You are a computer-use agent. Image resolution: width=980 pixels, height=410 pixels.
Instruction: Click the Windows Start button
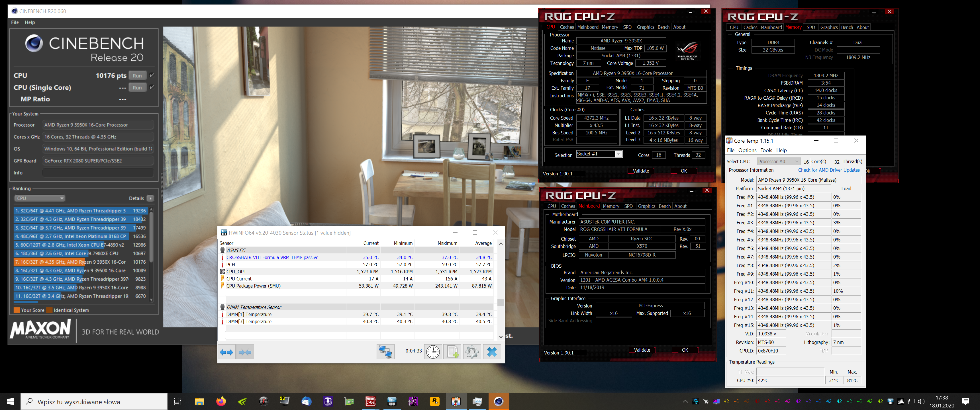[10, 401]
